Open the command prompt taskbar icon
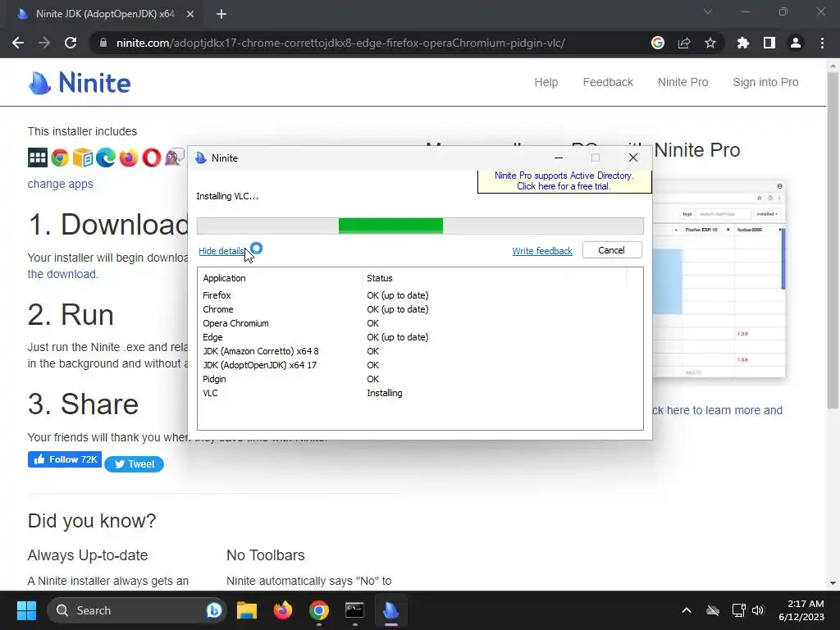Viewport: 840px width, 630px height. coord(354,610)
